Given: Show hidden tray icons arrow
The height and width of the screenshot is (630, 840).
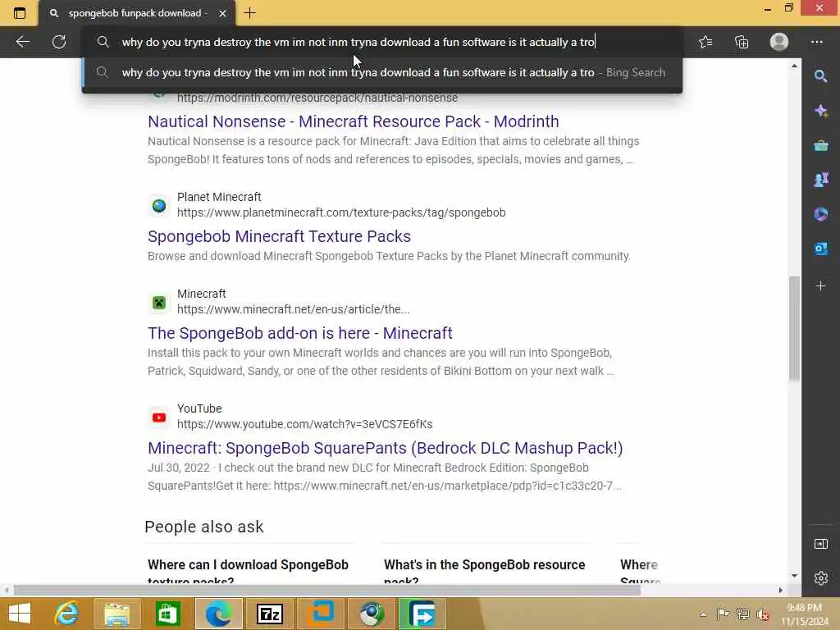Looking at the screenshot, I should [703, 614].
